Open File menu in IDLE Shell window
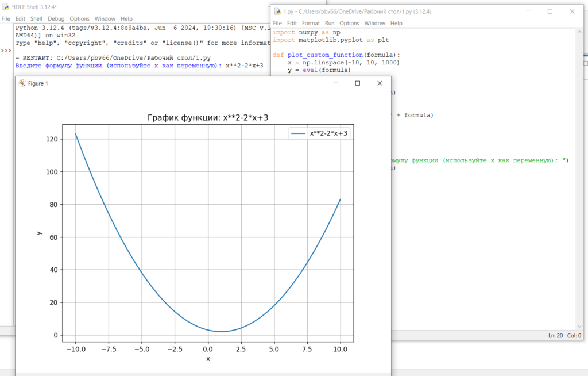Screen dimensions: 588x376 coord(6,19)
